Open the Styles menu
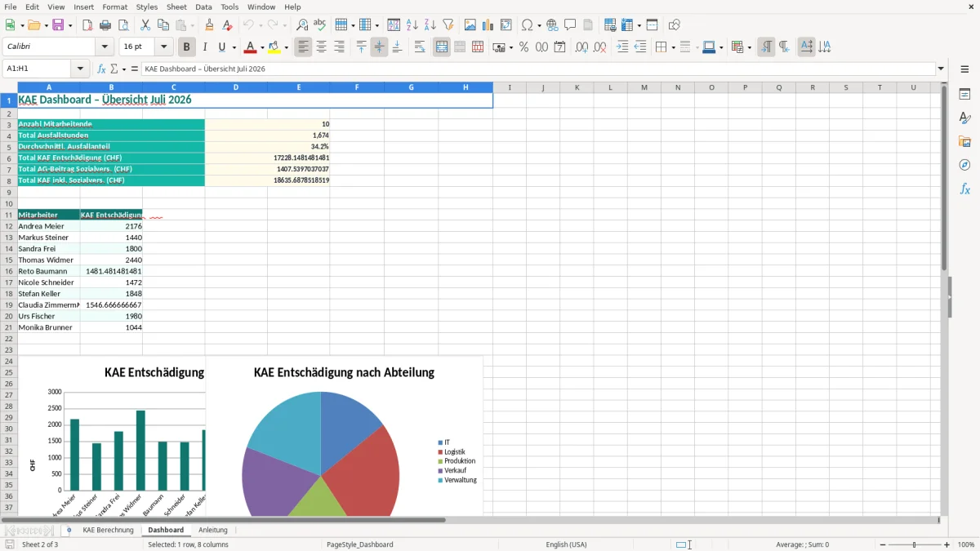Image resolution: width=980 pixels, height=551 pixels. tap(147, 7)
